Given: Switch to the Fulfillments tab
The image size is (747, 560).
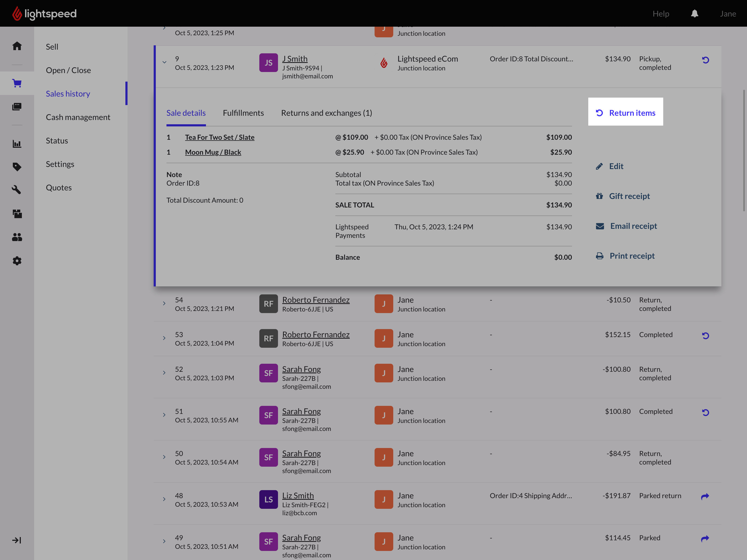Looking at the screenshot, I should pyautogui.click(x=243, y=113).
